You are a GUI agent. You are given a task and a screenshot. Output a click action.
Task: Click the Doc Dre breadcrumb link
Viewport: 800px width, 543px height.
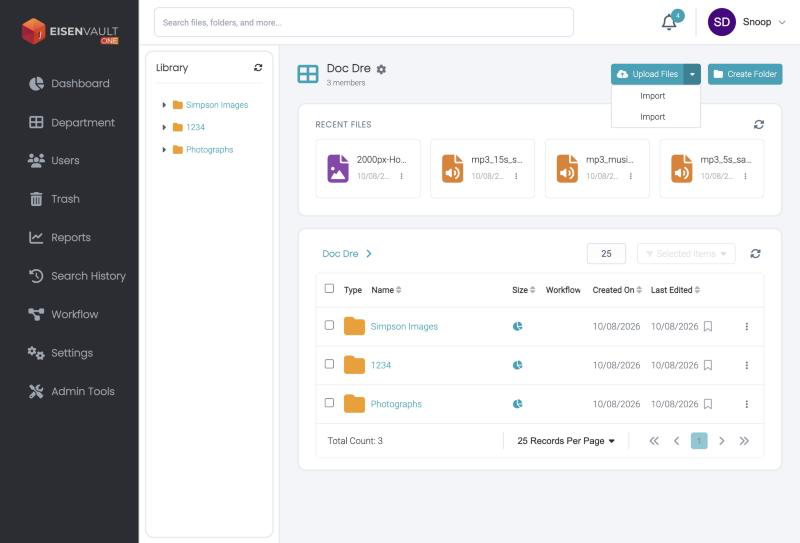[x=340, y=254]
